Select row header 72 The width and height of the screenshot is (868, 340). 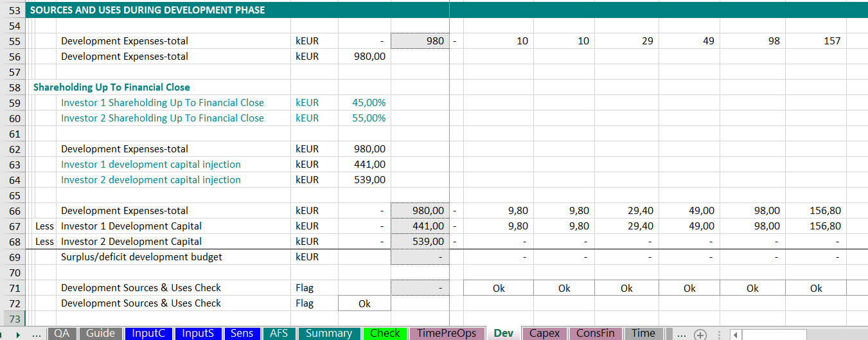(13, 303)
